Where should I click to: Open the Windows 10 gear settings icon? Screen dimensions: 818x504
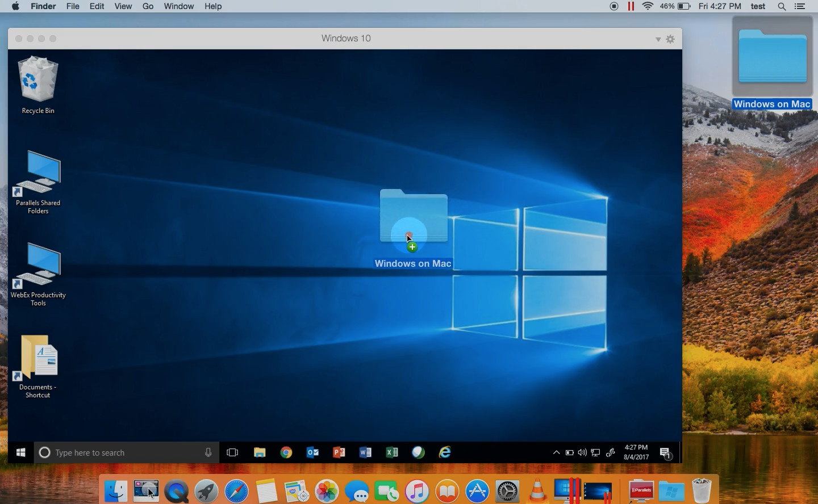pos(670,39)
